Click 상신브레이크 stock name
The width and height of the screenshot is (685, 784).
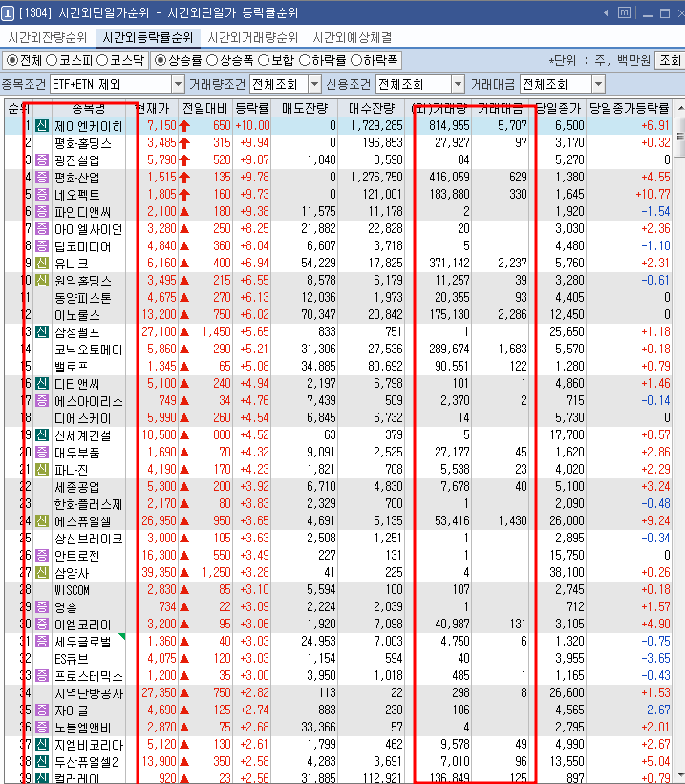[89, 538]
